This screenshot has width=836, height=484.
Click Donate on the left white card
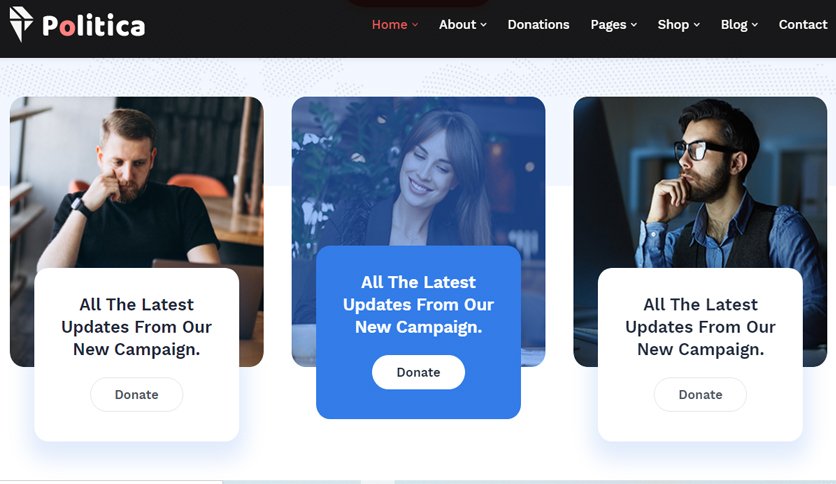pos(136,394)
